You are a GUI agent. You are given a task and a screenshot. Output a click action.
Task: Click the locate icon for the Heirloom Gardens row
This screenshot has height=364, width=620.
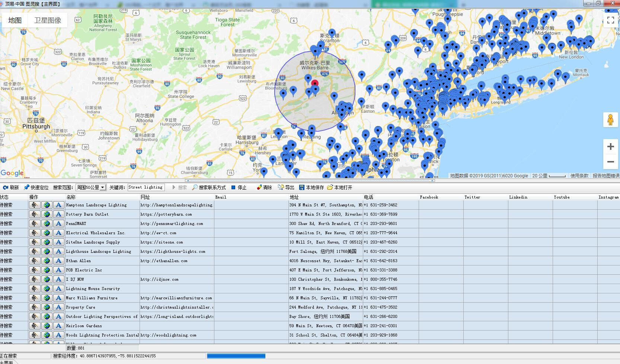click(35, 326)
